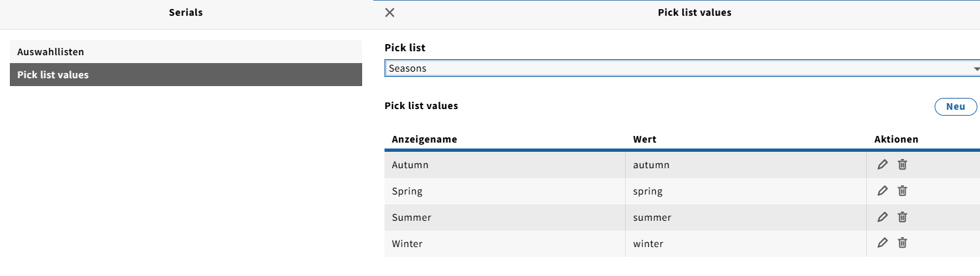Select the Autumn display name cell
980x276 pixels.
(410, 165)
